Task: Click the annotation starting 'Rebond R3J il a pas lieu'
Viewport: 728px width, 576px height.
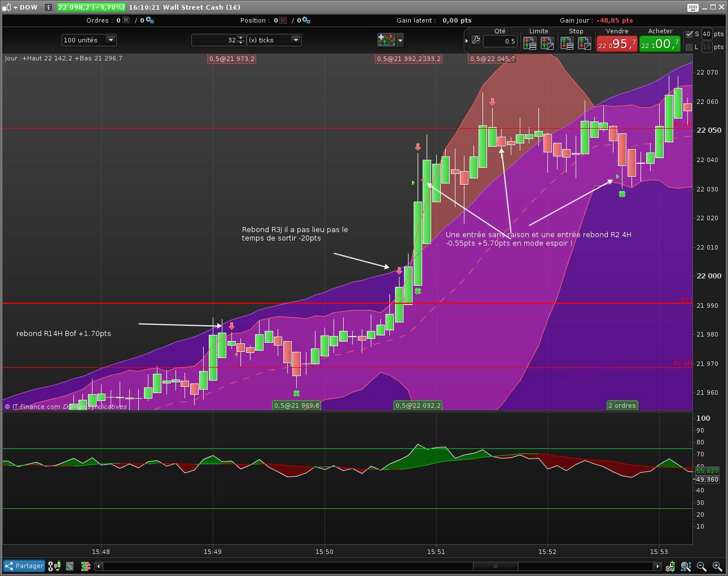Action: (295, 234)
